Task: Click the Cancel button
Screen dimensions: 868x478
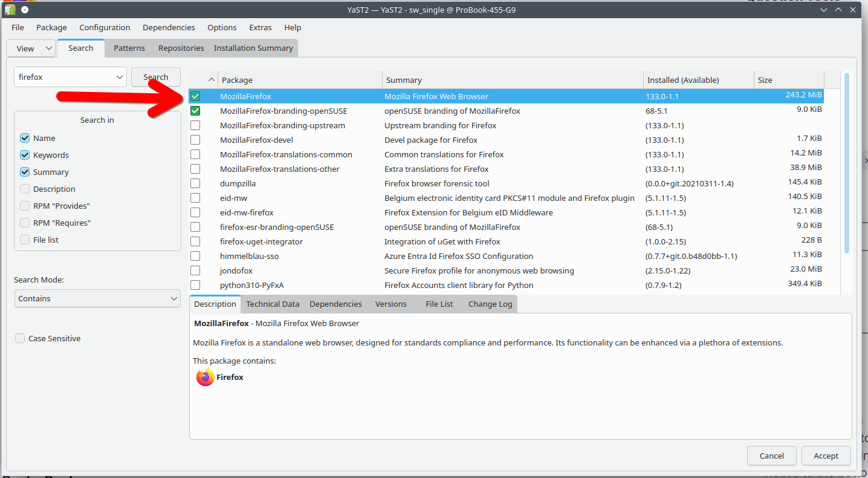Action: click(x=772, y=456)
